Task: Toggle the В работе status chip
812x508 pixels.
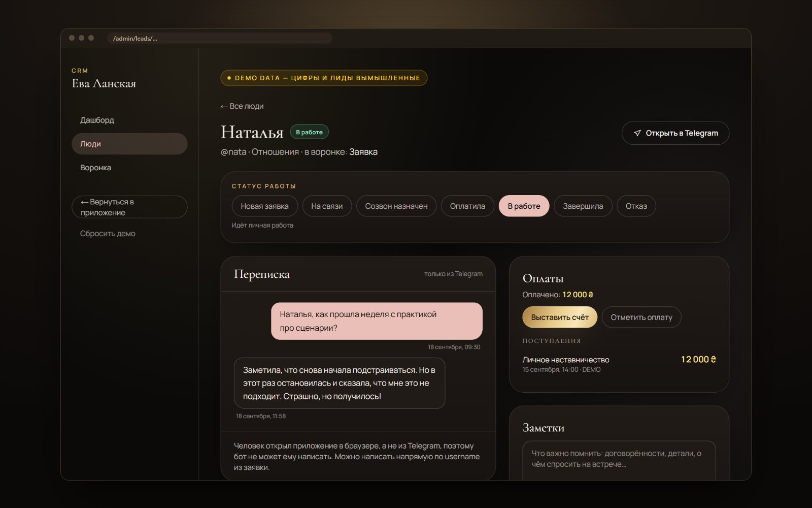Action: pos(524,206)
